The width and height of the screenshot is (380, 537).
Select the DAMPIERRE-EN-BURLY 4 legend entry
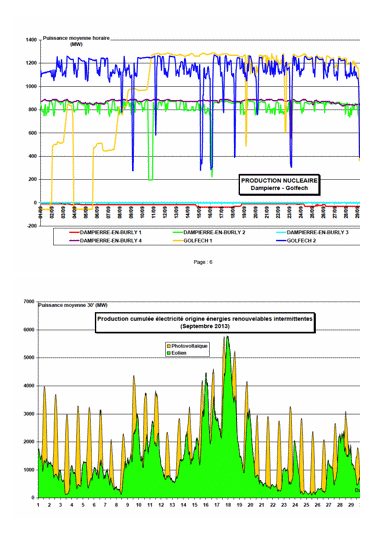tap(105, 241)
